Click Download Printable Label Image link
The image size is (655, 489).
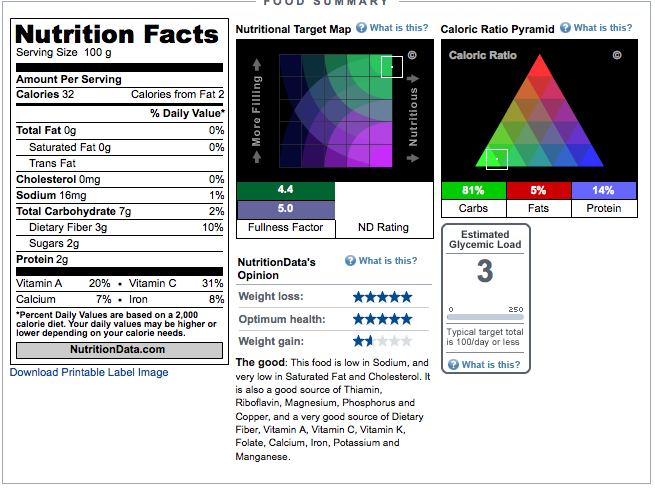(x=89, y=372)
